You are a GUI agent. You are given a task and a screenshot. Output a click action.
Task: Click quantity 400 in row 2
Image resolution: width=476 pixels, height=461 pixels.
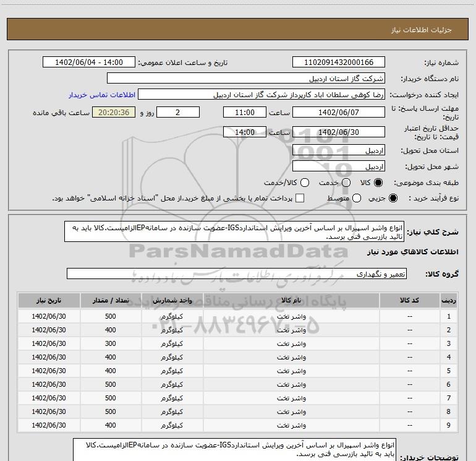point(111,330)
